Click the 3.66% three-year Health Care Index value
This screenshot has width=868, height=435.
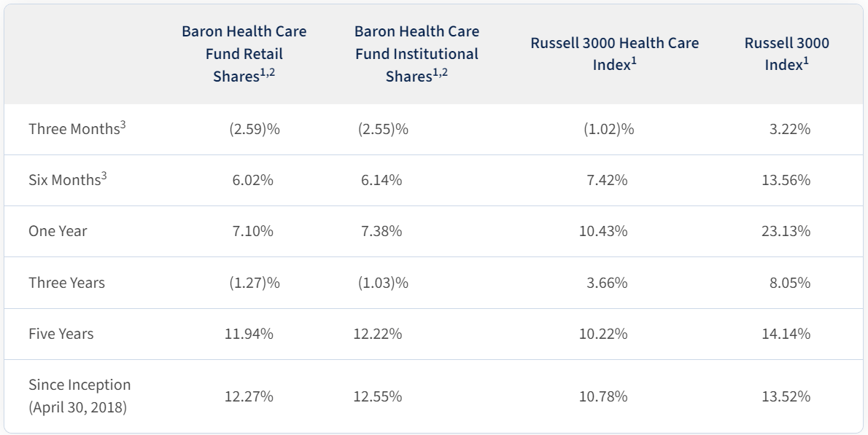coord(607,283)
